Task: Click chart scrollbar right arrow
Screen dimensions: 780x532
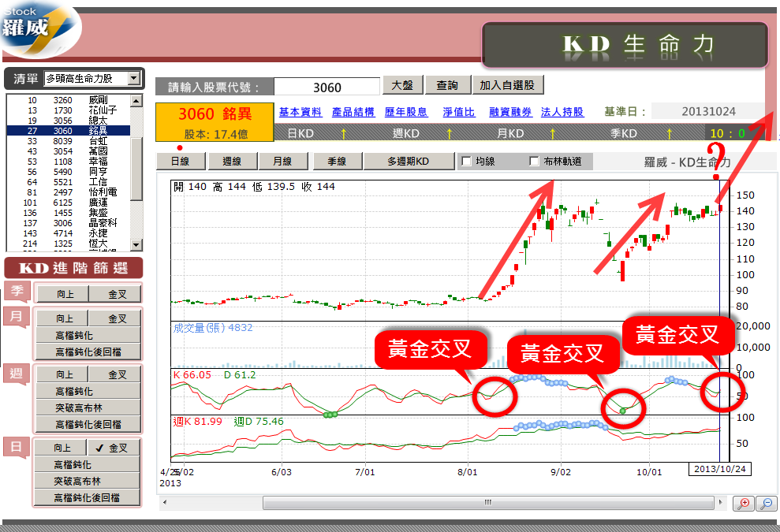Action: click(719, 502)
